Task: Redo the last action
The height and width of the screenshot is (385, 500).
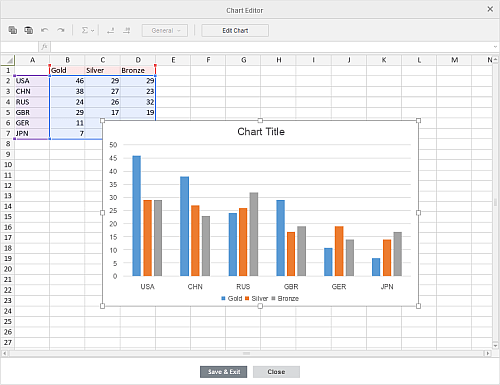Action: click(x=61, y=30)
